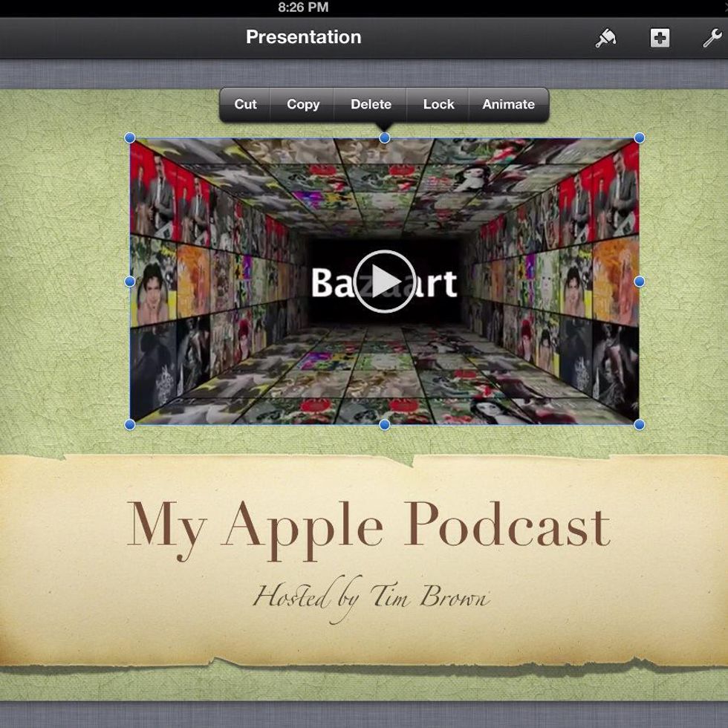Click the top-right selection handle of video

(x=639, y=138)
